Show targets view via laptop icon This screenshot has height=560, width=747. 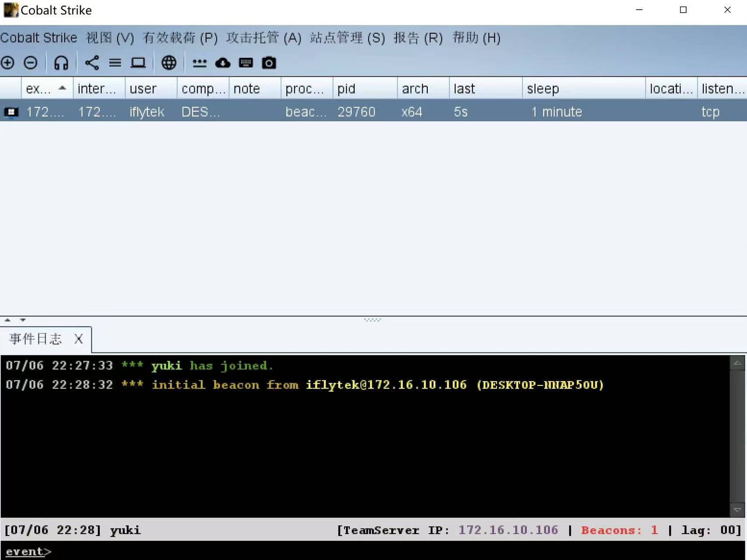click(138, 63)
